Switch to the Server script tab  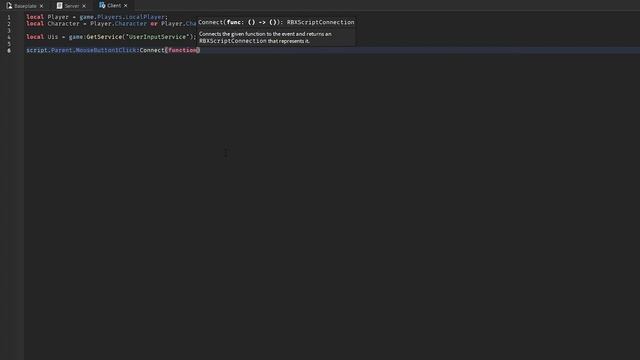tap(71, 6)
